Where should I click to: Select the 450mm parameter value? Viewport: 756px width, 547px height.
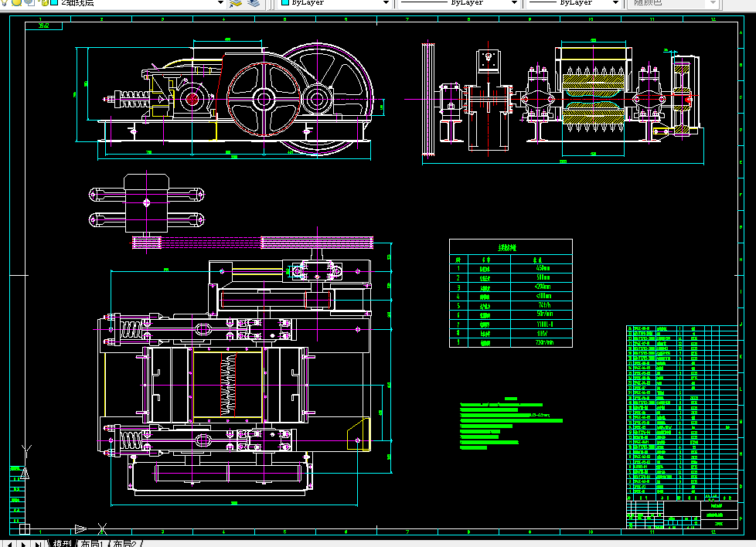pos(543,268)
